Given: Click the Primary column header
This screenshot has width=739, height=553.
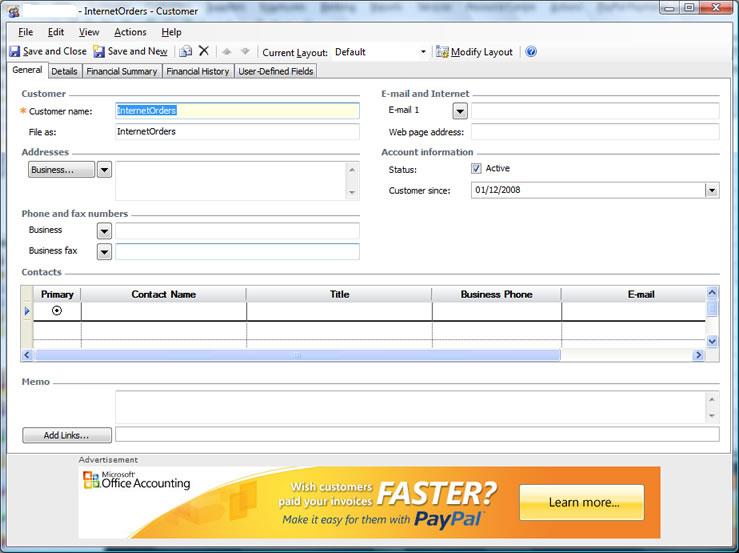Looking at the screenshot, I should coord(57,294).
